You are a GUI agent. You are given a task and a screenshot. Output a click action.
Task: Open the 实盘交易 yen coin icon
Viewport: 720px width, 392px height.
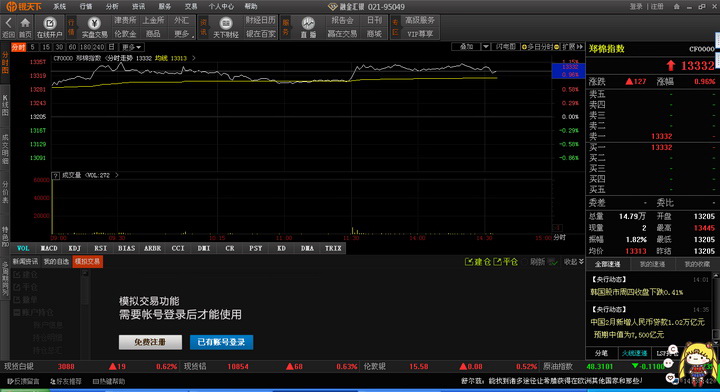[94, 23]
